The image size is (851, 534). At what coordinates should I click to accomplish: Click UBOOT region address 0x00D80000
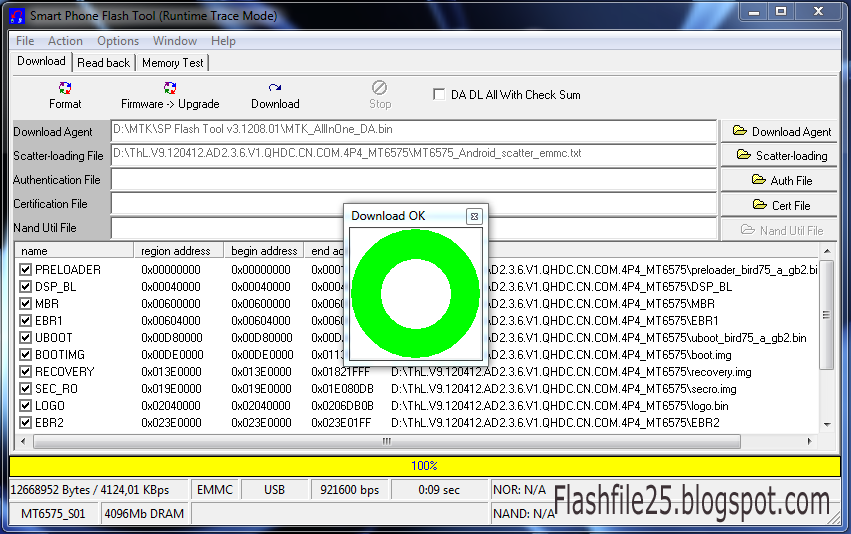tap(172, 338)
